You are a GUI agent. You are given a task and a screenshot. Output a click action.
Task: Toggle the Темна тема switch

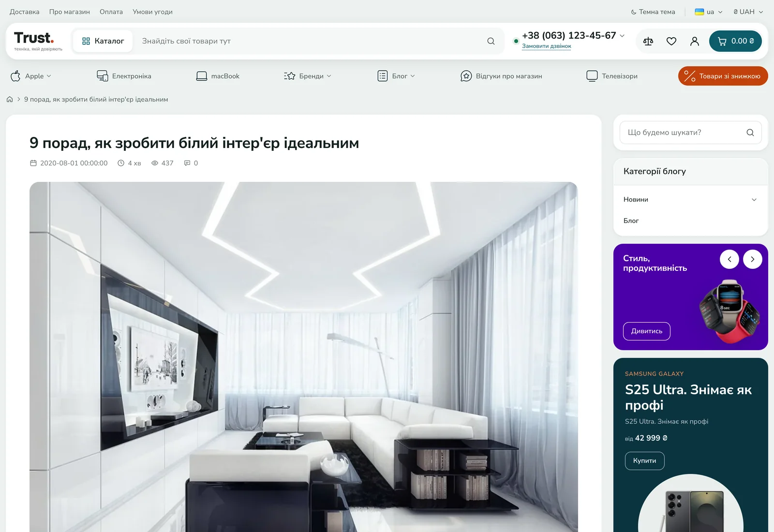point(653,12)
